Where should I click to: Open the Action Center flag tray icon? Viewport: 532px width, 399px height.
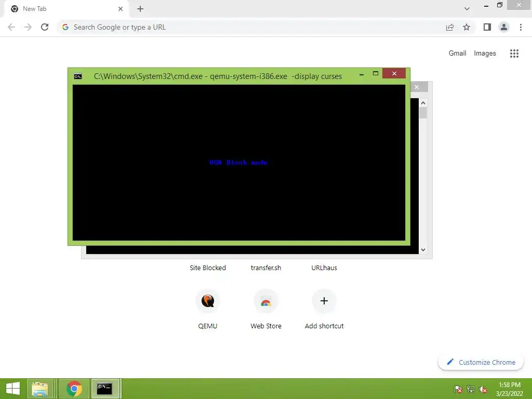458,389
